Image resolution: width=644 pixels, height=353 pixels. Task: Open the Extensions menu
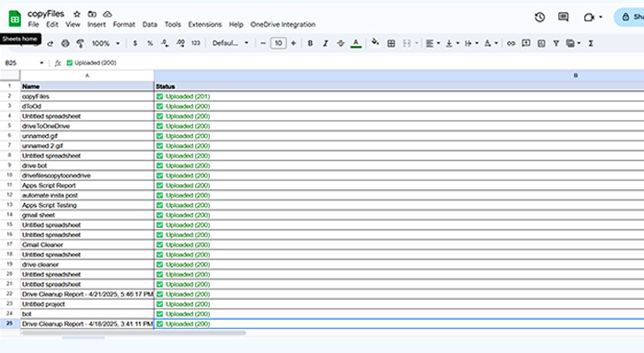click(x=205, y=25)
